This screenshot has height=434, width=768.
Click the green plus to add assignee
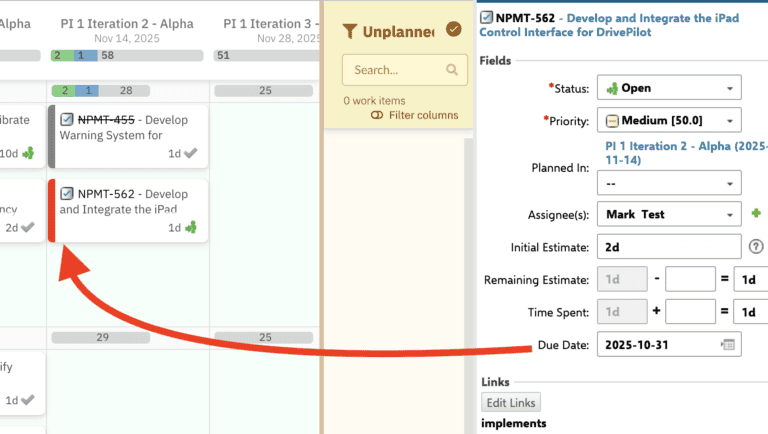(757, 214)
